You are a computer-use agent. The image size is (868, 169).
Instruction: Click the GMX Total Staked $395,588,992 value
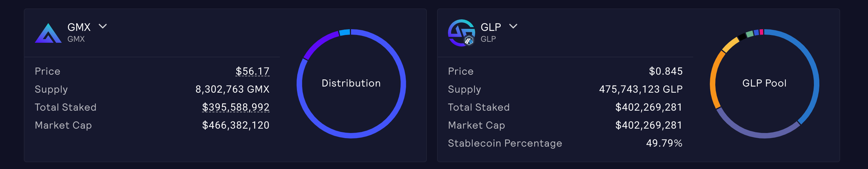tap(236, 107)
